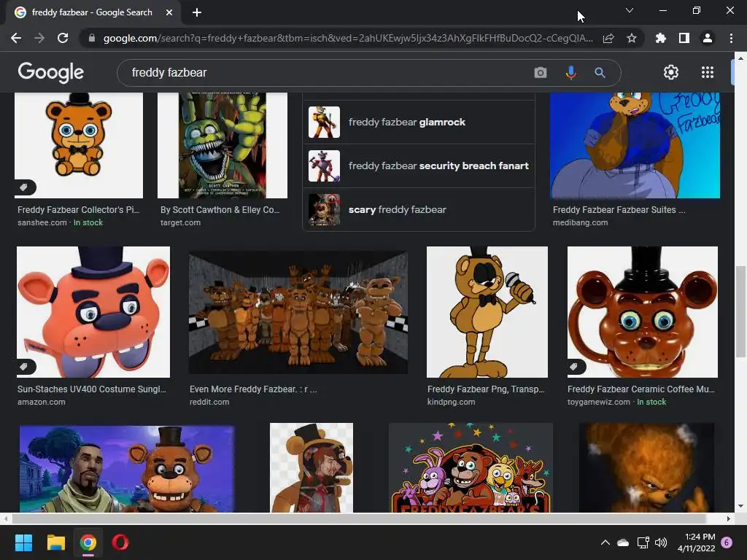Image resolution: width=747 pixels, height=560 pixels.
Task: Open the Even More Freddy Fazbear reddit image
Action: point(298,313)
